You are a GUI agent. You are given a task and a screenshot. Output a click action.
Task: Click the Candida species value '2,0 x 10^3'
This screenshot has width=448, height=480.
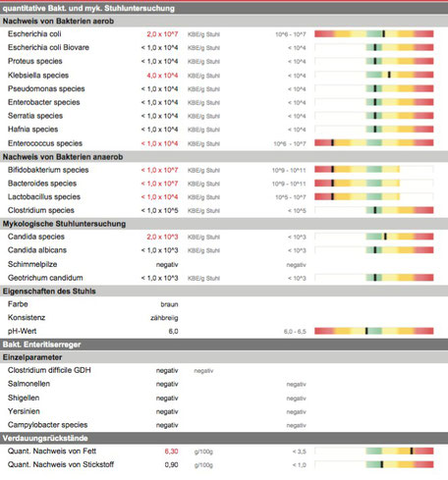pos(162,237)
